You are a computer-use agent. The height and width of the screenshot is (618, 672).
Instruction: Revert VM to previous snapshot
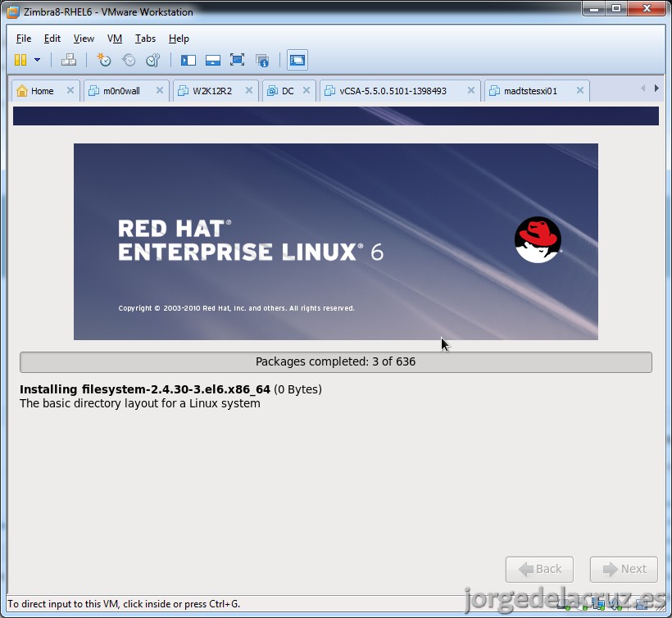pyautogui.click(x=129, y=60)
